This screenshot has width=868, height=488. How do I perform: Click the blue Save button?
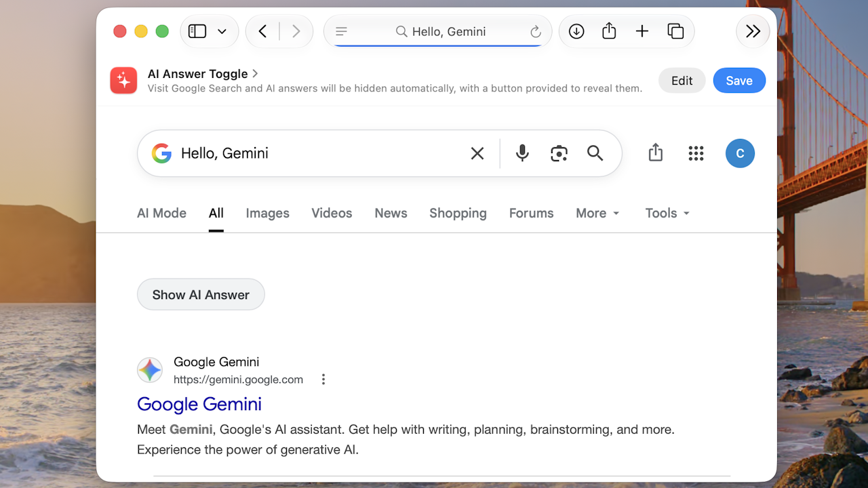coord(739,81)
